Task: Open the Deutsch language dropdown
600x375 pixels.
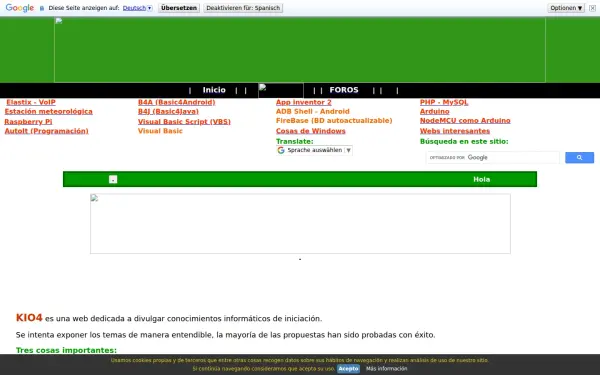Action: coord(137,8)
